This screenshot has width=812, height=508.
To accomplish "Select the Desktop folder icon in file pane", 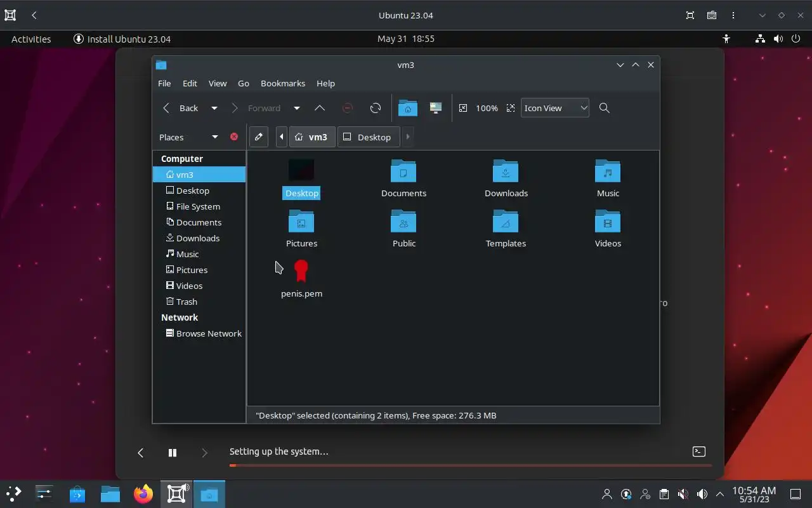I will (301, 170).
